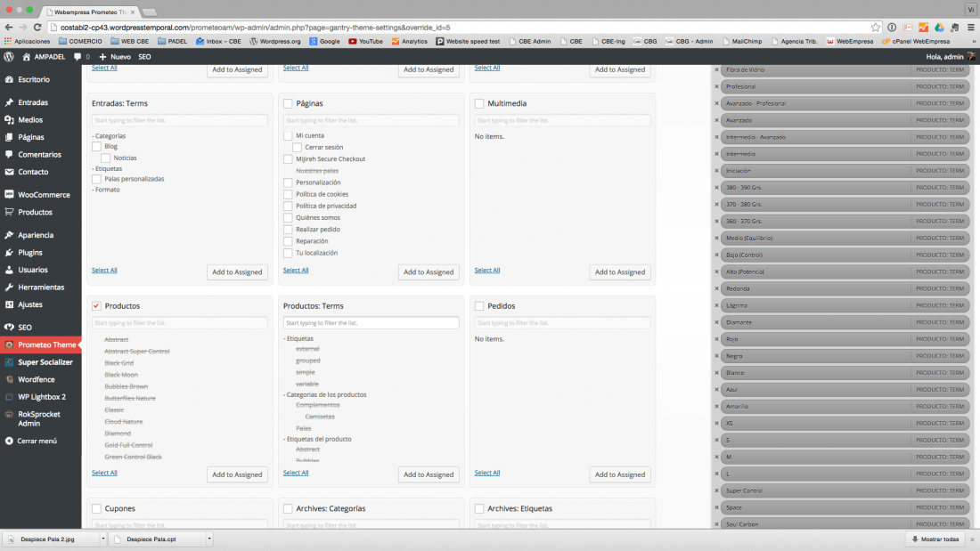Check the Palas personalizadas checkbox

click(96, 179)
